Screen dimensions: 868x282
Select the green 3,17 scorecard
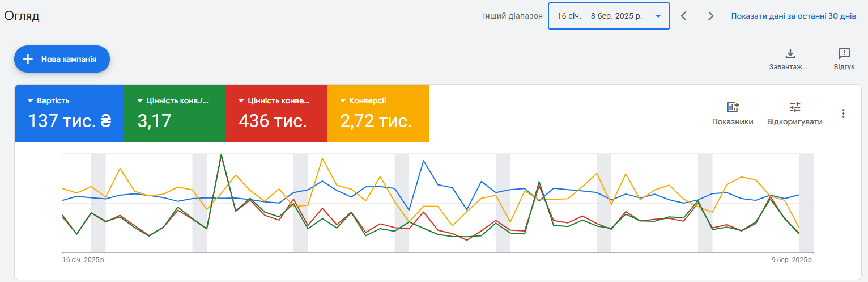(x=175, y=113)
